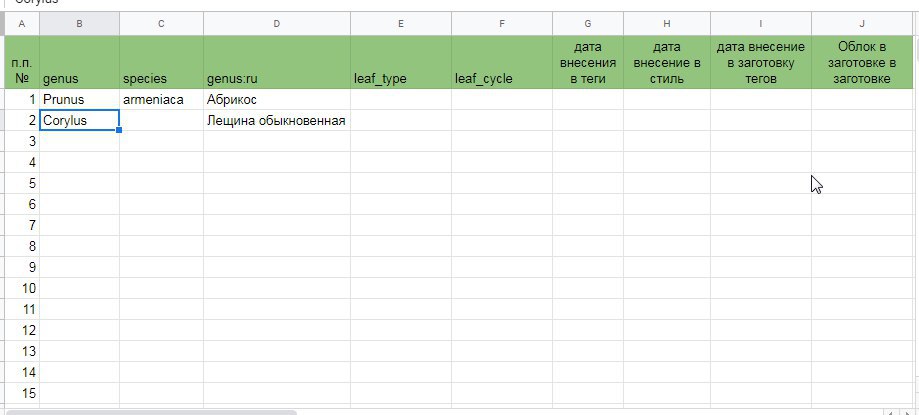The width and height of the screenshot is (919, 415).
Task: Select column E header
Action: pos(401,23)
